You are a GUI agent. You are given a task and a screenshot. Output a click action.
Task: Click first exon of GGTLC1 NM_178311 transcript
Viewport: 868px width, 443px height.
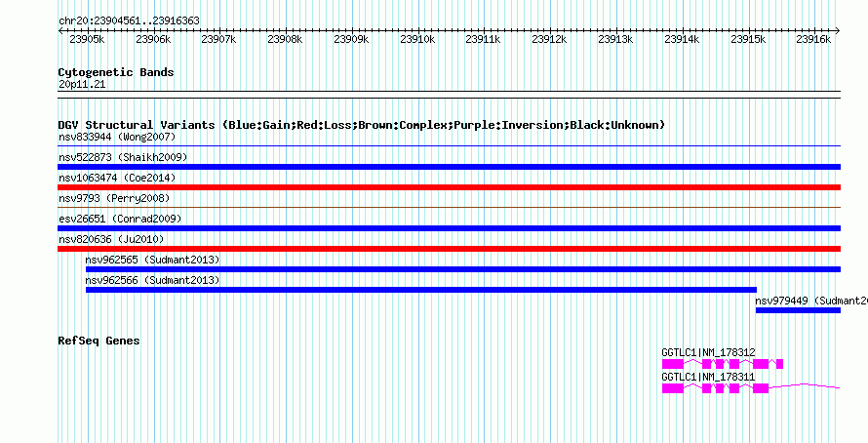click(673, 388)
